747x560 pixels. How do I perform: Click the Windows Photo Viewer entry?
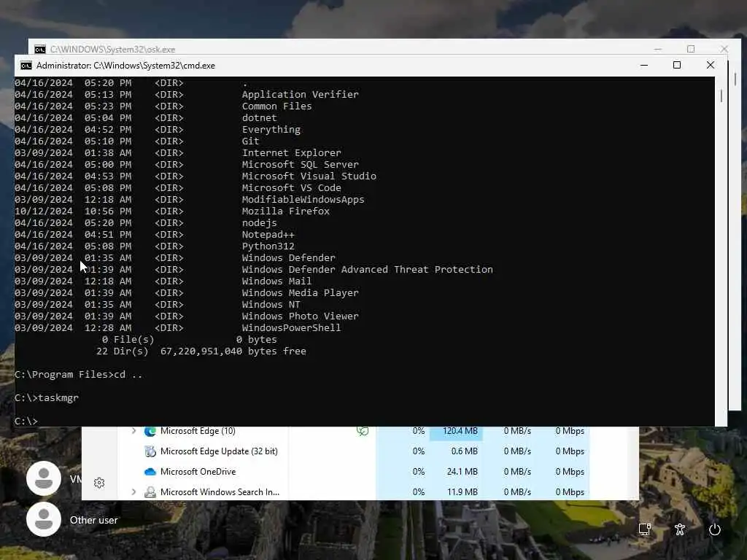(300, 316)
